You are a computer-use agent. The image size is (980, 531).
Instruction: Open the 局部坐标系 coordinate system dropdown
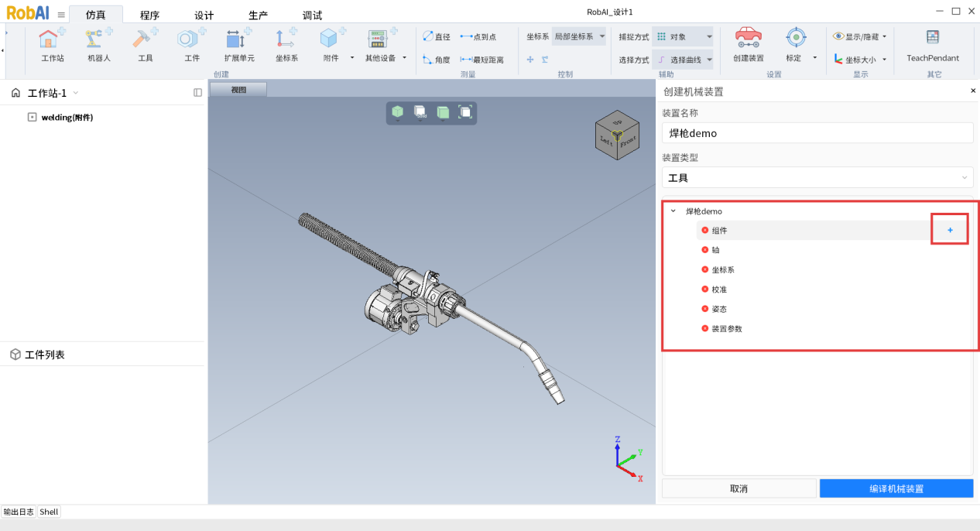579,36
